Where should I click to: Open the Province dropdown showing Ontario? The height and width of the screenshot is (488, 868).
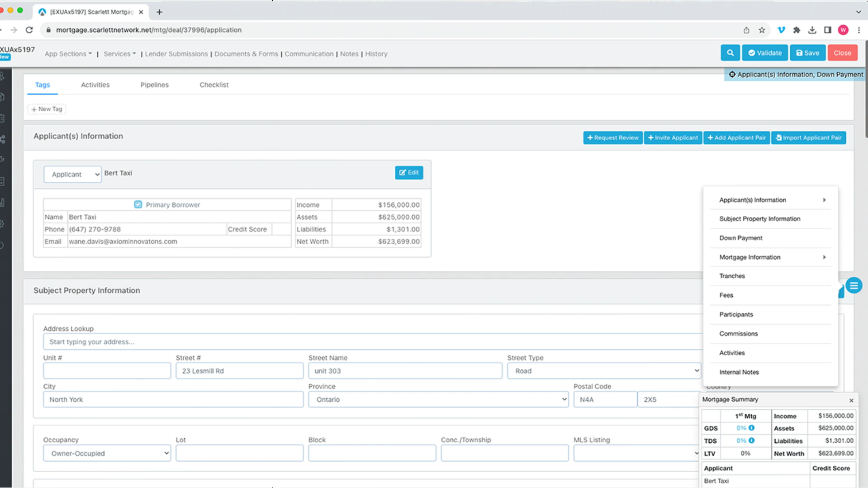(x=438, y=399)
